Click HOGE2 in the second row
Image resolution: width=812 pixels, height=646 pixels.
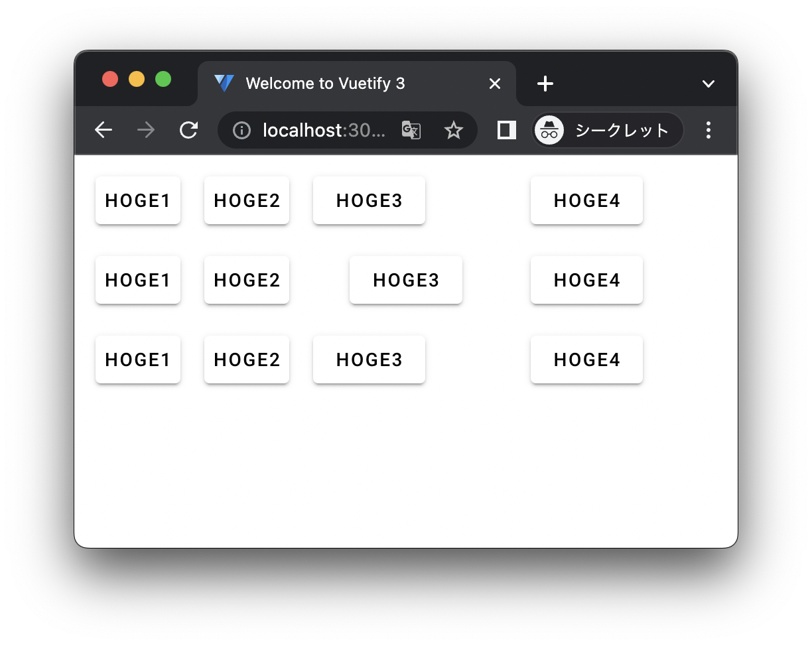click(247, 280)
